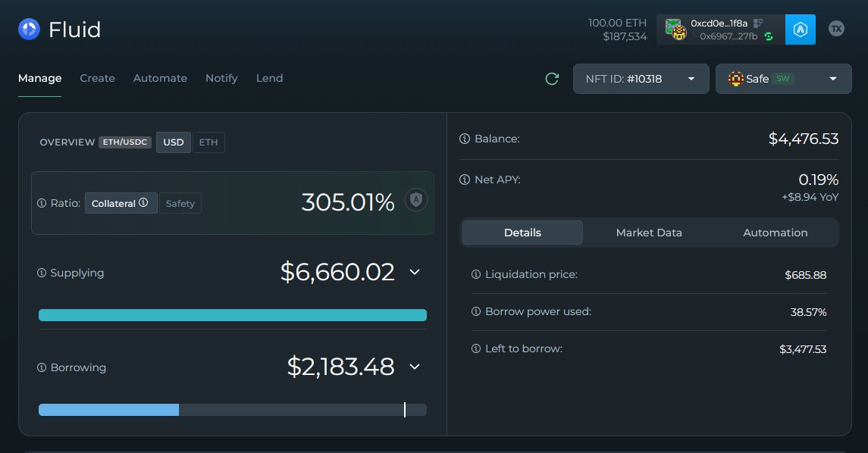Open the Automate menu item
The height and width of the screenshot is (453, 868).
pyautogui.click(x=160, y=78)
